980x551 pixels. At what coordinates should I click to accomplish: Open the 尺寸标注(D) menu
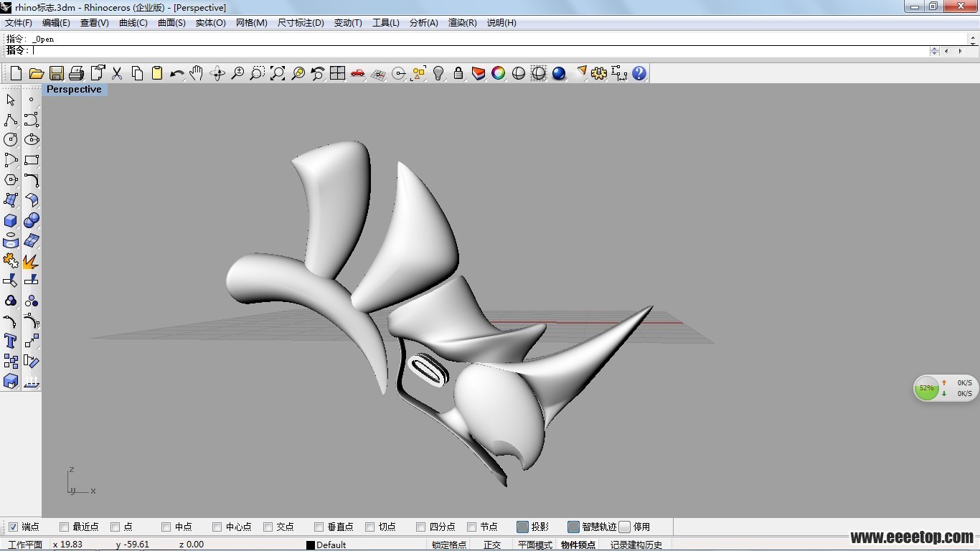301,22
